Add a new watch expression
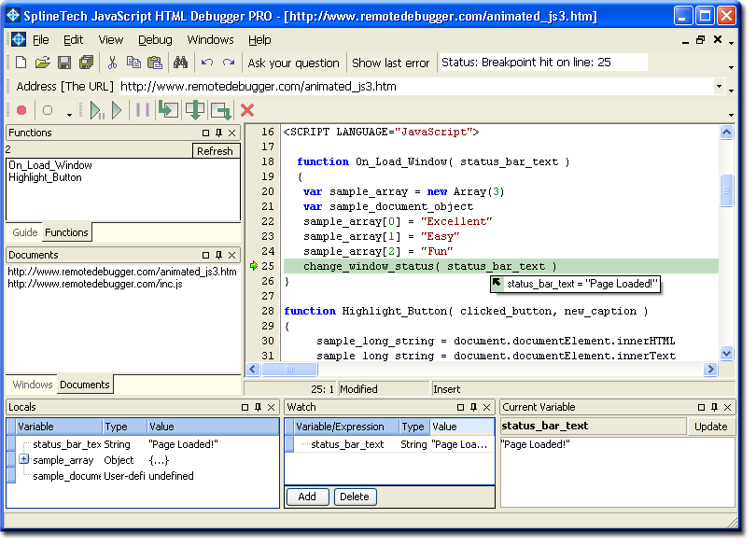Image resolution: width=756 pixels, height=546 pixels. click(x=307, y=497)
